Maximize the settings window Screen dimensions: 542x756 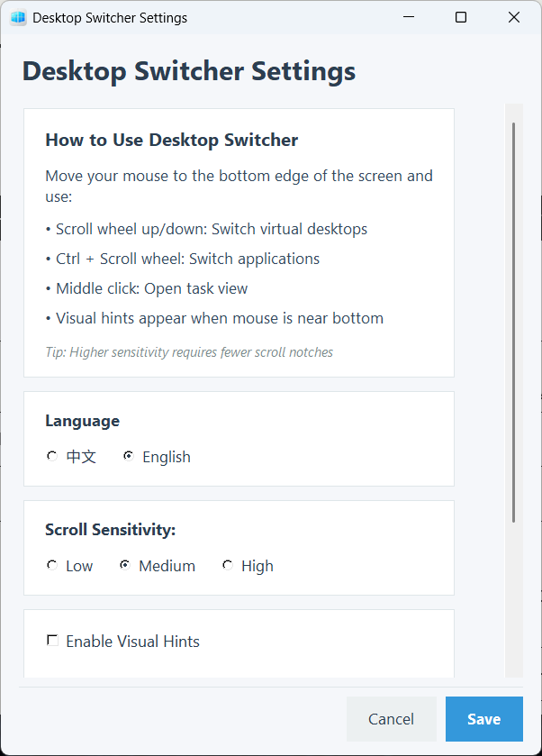pyautogui.click(x=461, y=17)
